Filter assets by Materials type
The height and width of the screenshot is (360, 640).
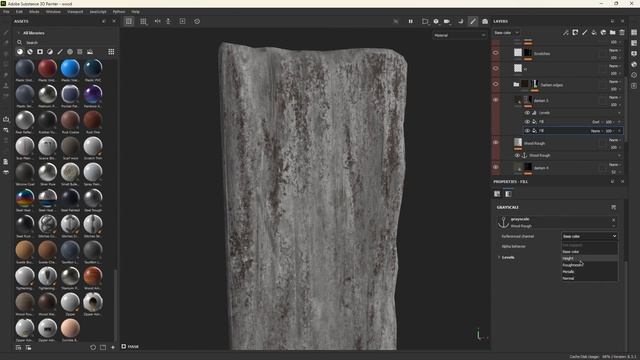pos(20,52)
